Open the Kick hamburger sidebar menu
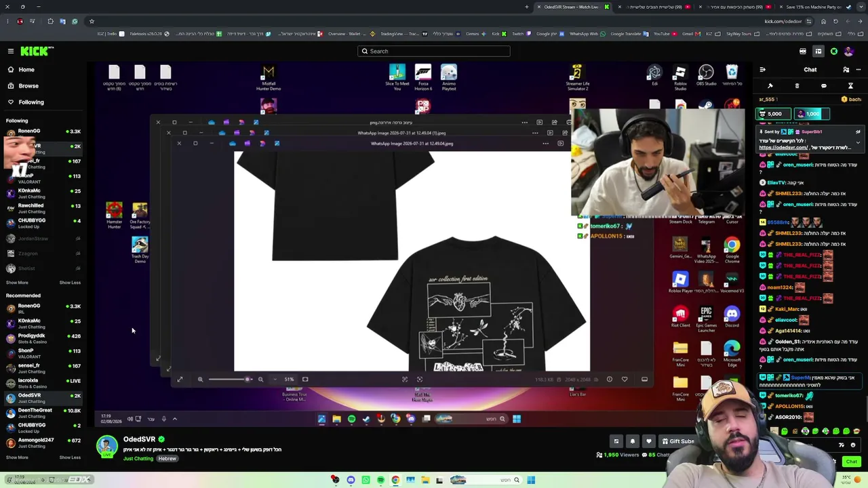 click(11, 51)
